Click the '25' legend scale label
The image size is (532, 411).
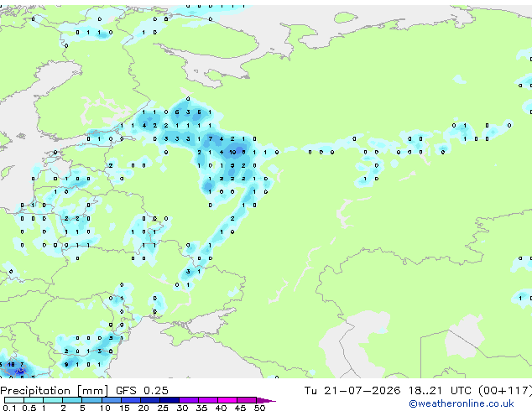(163, 408)
